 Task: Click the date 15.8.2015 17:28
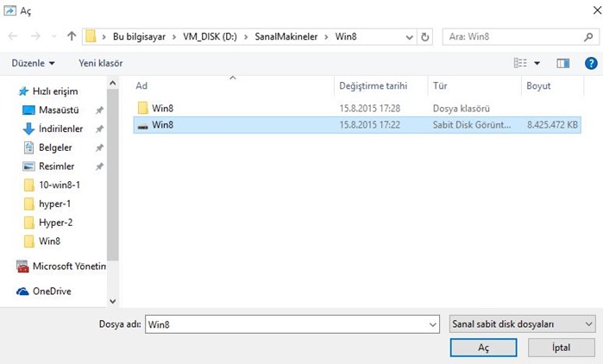click(369, 109)
